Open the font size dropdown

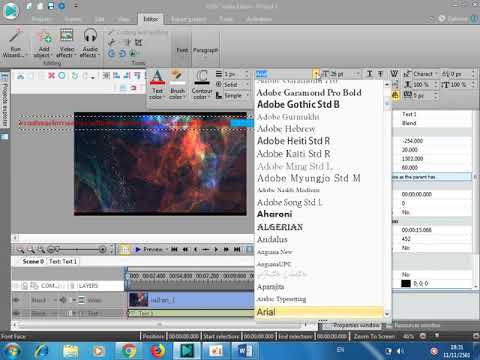[x=358, y=74]
